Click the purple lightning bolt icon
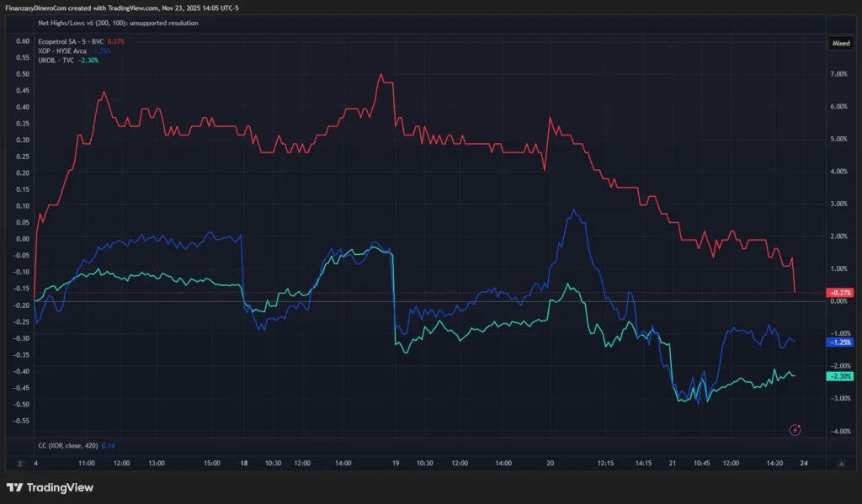Screen dimensions: 862x504 [x=795, y=430]
